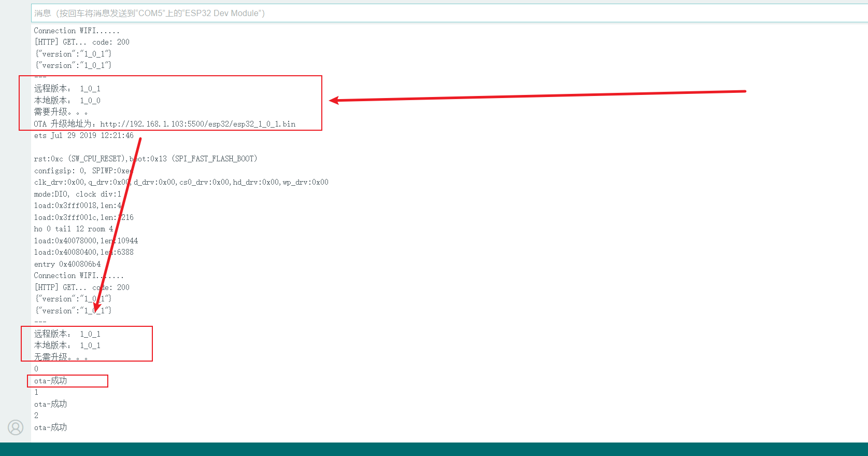Click the 'configsip: 0, SPIWP:0xee' line

tap(84, 171)
